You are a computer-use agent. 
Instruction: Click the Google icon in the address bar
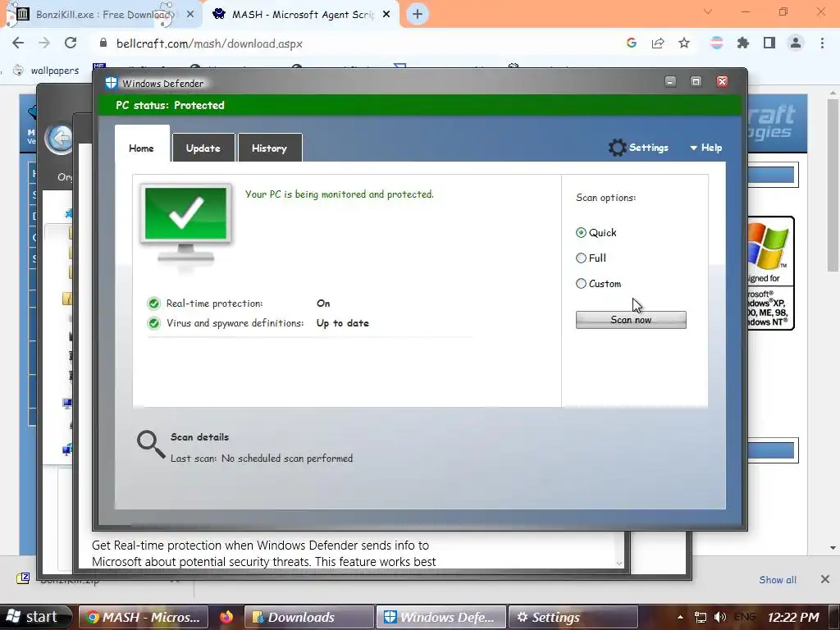632,43
